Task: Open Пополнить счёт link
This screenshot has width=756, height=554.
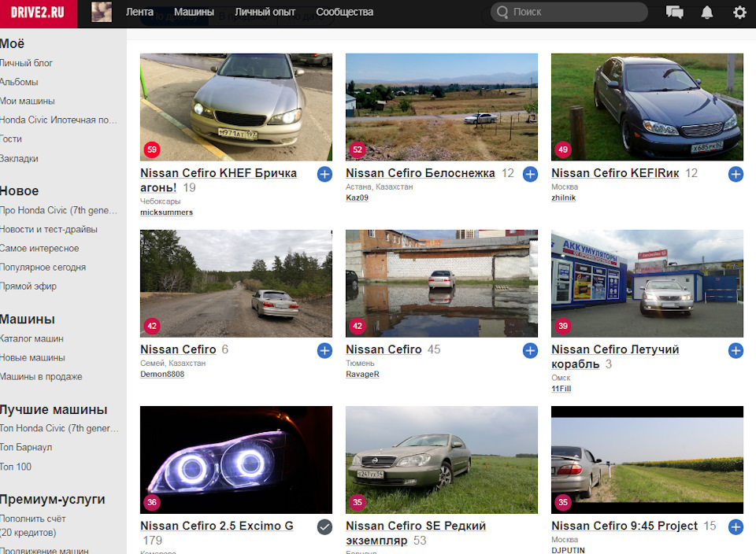Action: point(32,519)
